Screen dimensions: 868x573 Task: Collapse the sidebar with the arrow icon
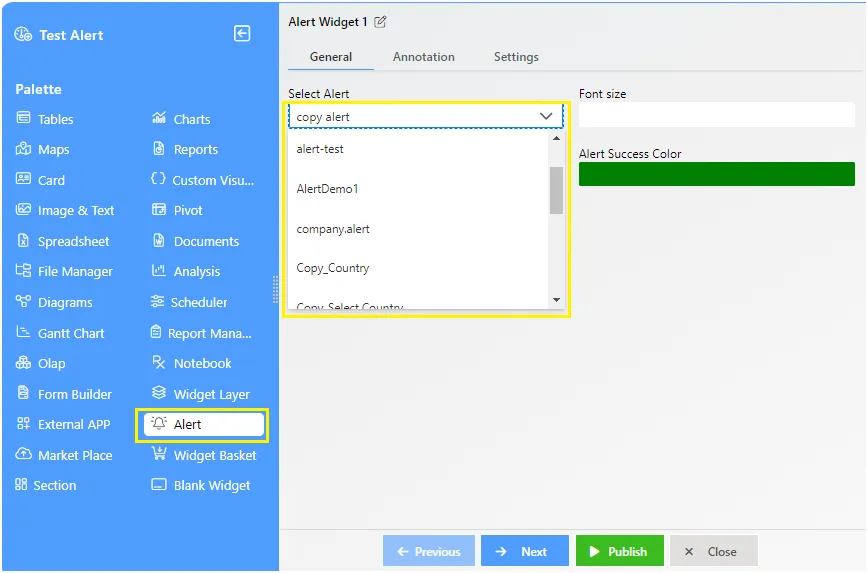click(242, 34)
